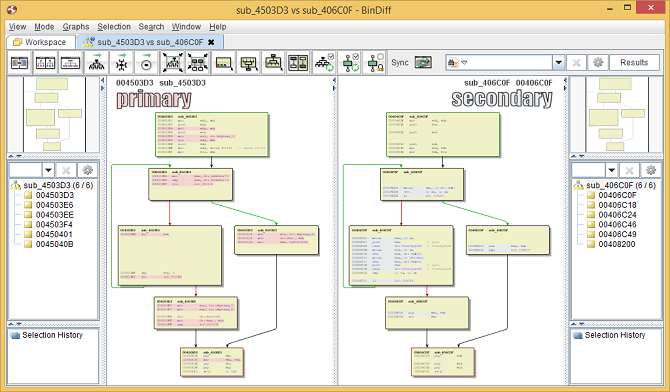Clear the main toolbar search field

coord(576,63)
